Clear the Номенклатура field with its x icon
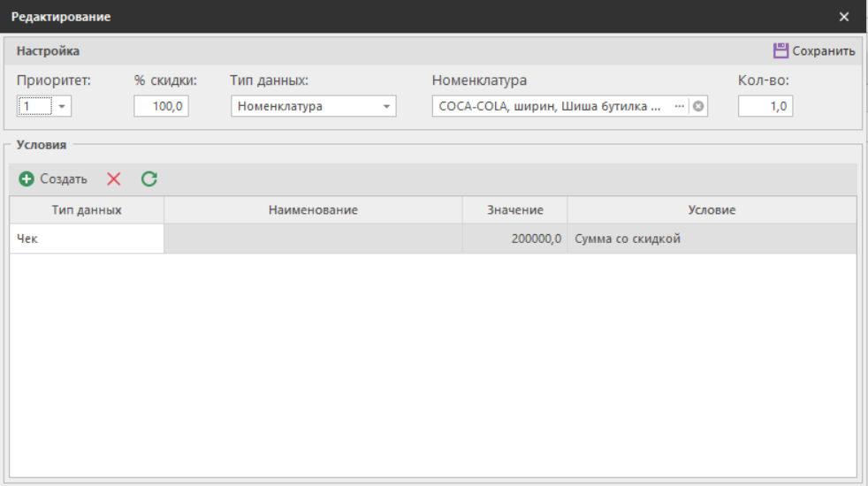 pyautogui.click(x=698, y=107)
